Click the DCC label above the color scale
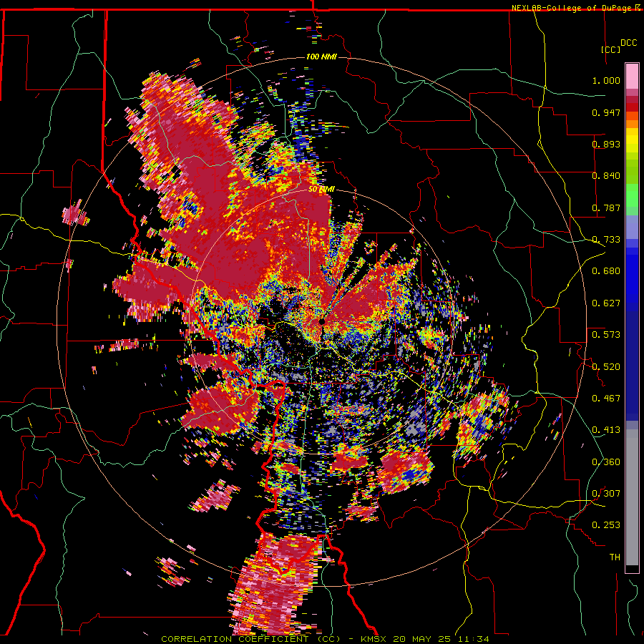The width and height of the screenshot is (644, 644). click(628, 43)
